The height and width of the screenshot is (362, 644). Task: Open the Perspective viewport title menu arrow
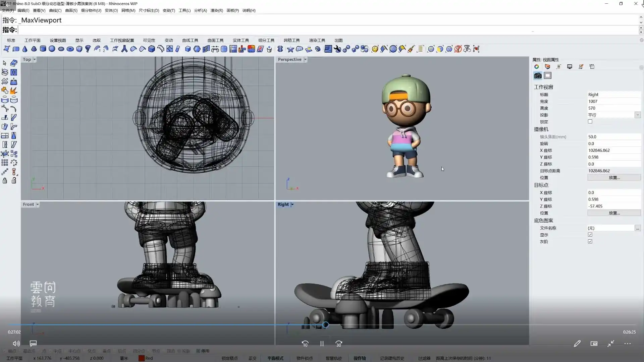305,59
